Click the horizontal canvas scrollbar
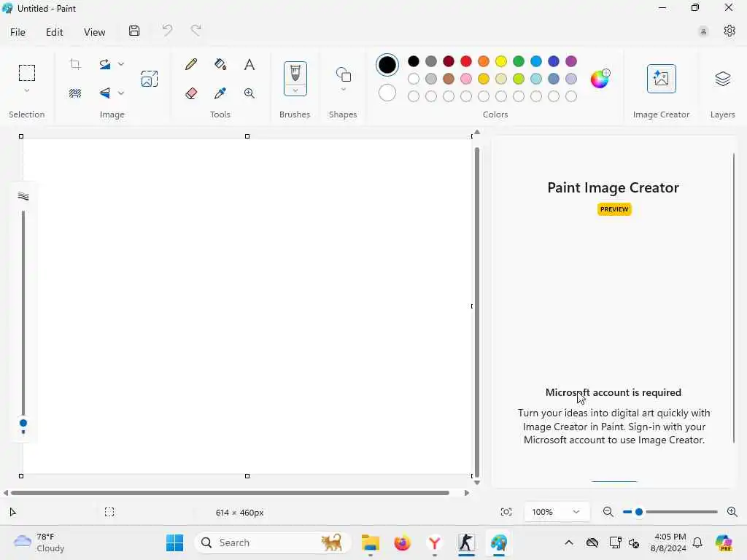The image size is (747, 560). pos(230,493)
